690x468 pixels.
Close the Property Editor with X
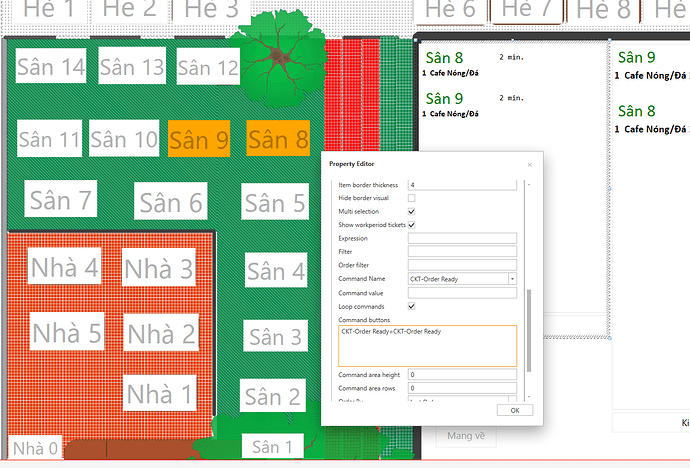point(528,163)
